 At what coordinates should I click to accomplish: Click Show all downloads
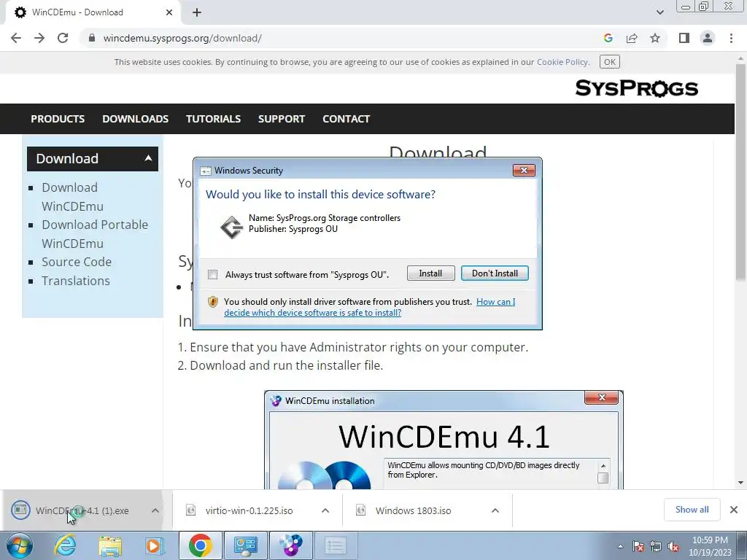pyautogui.click(x=692, y=510)
